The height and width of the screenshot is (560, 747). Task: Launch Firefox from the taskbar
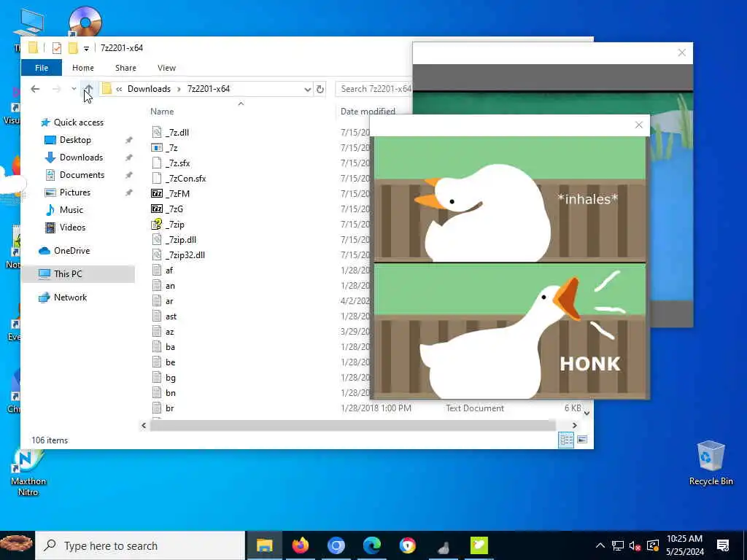tap(300, 545)
